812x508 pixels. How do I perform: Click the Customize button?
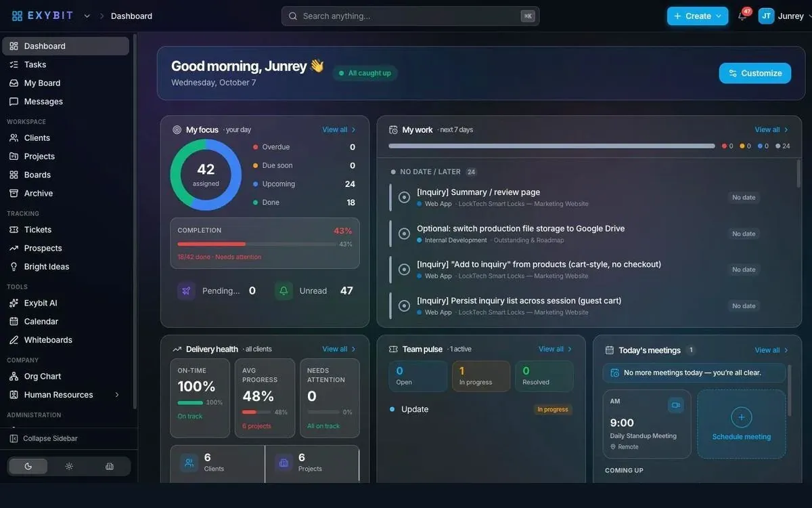pos(755,73)
